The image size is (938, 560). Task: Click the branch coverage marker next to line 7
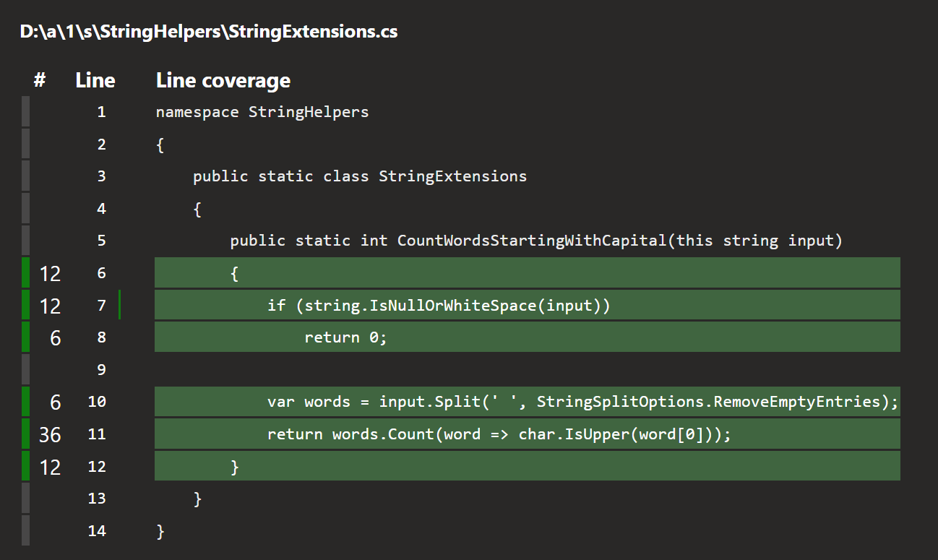[119, 305]
